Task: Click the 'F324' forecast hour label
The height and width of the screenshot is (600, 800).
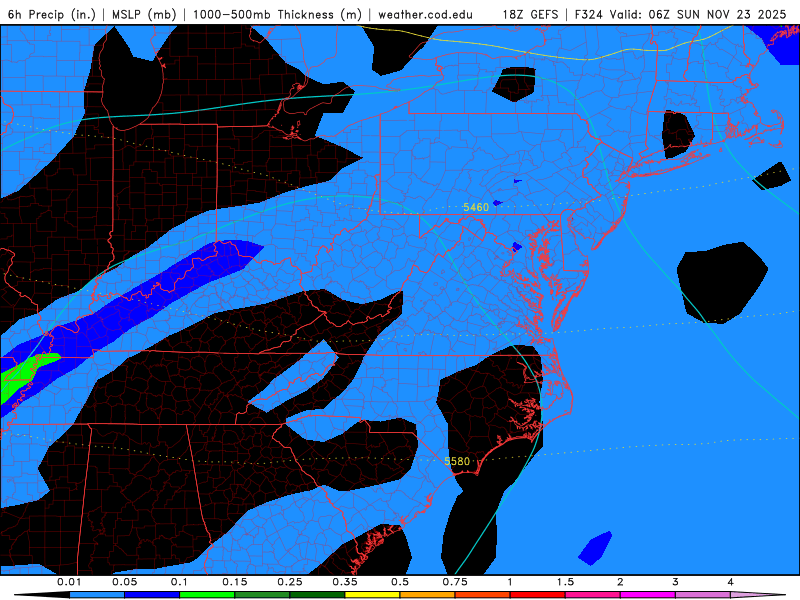Action: [591, 14]
